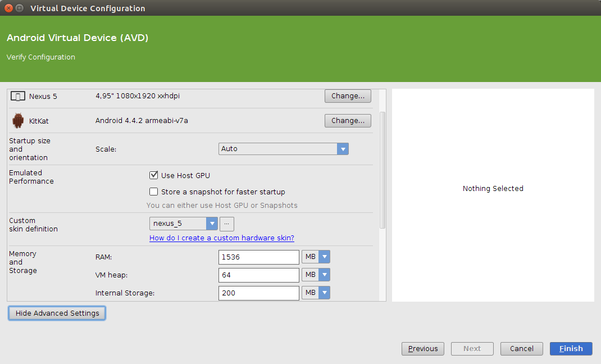Open the Scale dropdown set to Auto
The image size is (601, 364).
283,149
